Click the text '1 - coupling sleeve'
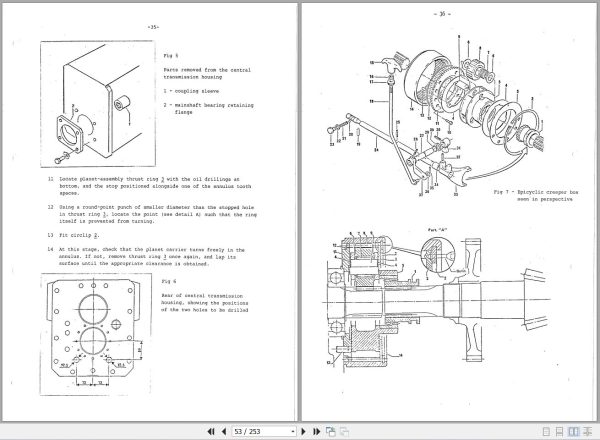 click(191, 91)
